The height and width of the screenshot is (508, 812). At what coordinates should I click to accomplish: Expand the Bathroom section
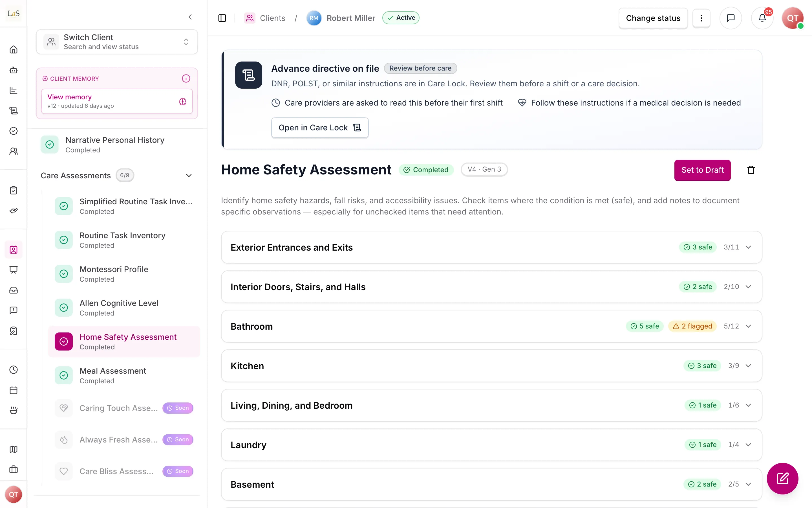(x=491, y=326)
